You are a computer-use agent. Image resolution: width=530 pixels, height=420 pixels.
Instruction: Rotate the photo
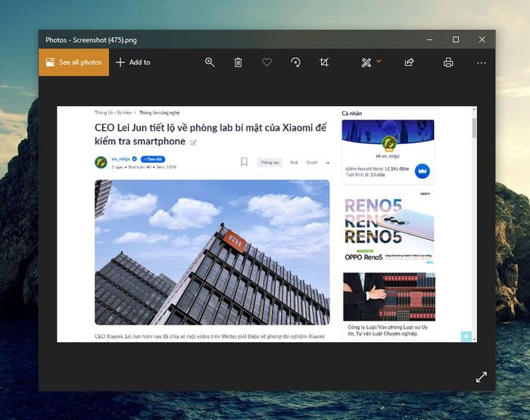[x=295, y=62]
